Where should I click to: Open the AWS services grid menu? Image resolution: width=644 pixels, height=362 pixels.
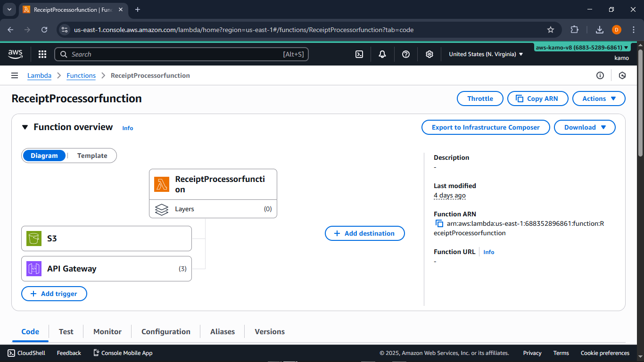[42, 54]
